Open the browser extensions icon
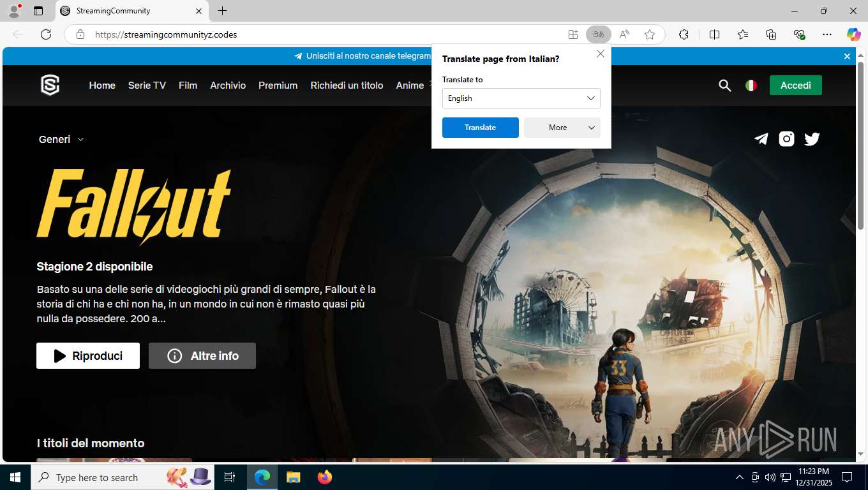This screenshot has height=490, width=868. pos(684,34)
